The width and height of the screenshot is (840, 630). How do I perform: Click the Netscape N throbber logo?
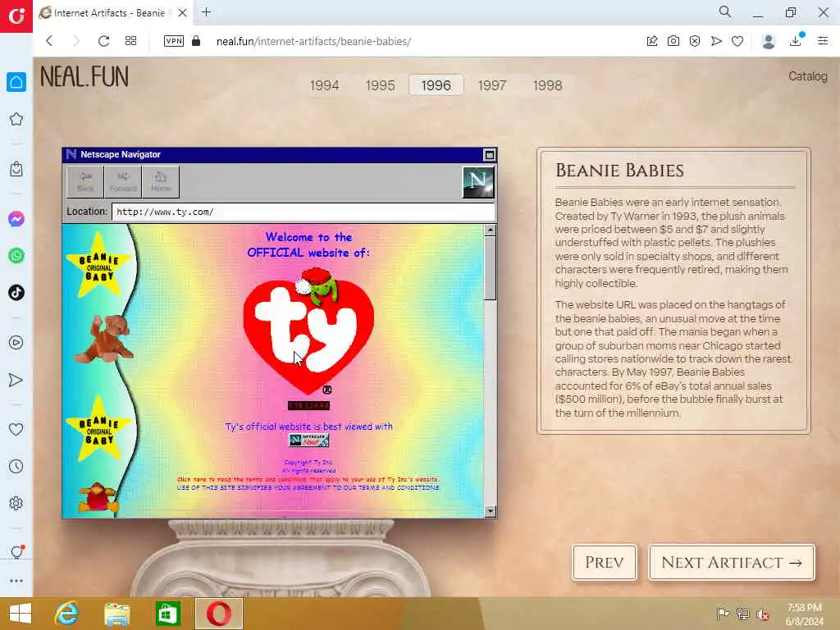click(478, 182)
